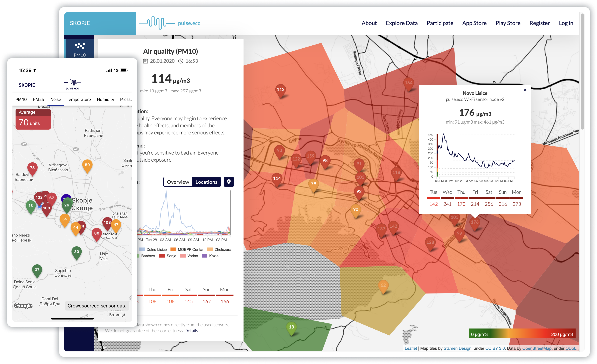597x364 pixels.
Task: Select Wed 241 in Novo Lisice popup
Action: pyautogui.click(x=447, y=198)
